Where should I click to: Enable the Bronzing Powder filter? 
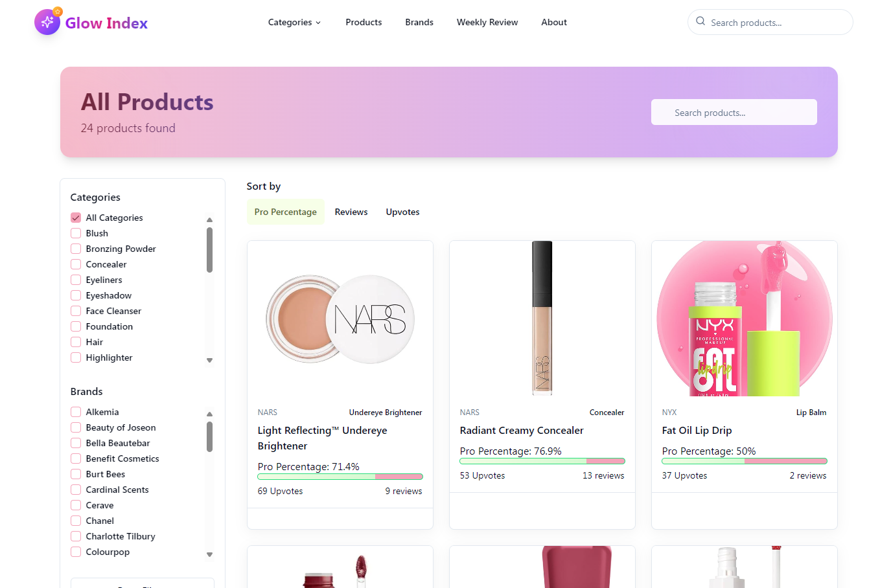pyautogui.click(x=76, y=249)
